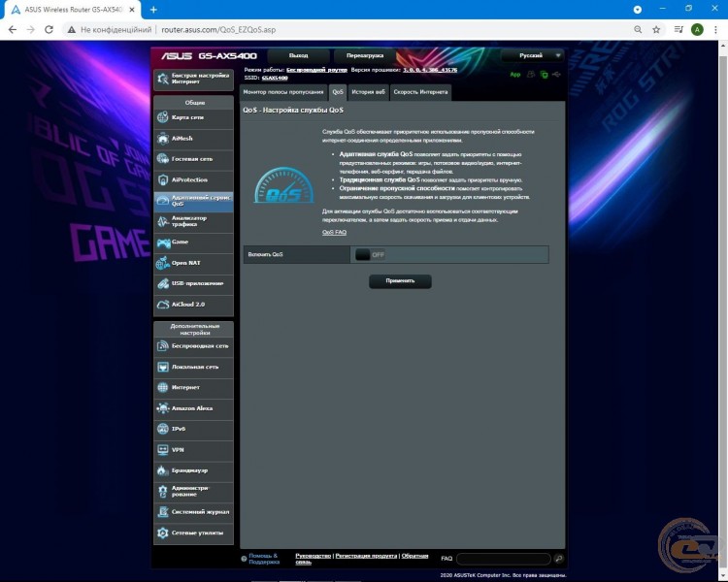Open the Open NAT icon
Viewport: 728px width, 582px height.
tap(162, 263)
